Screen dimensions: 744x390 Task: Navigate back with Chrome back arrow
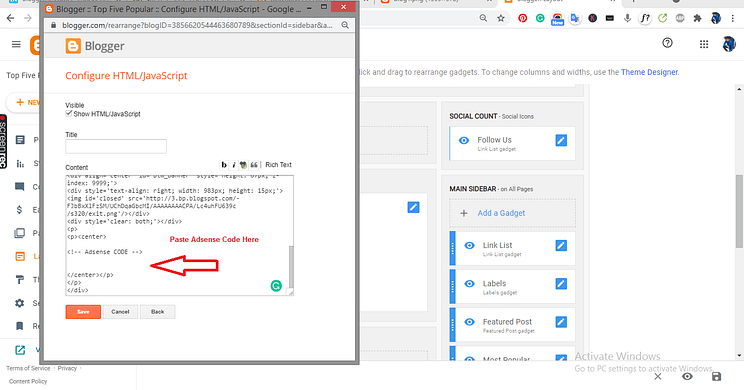10,18
